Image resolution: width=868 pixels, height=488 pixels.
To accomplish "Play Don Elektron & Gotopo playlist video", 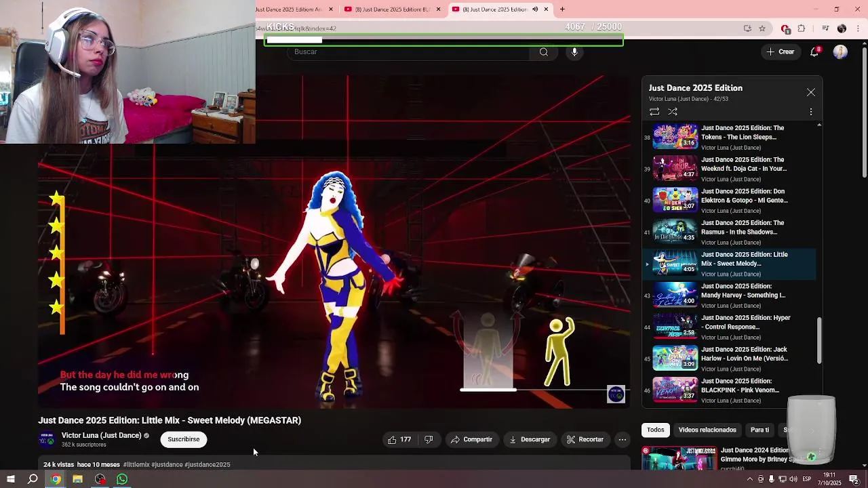I will click(x=729, y=201).
